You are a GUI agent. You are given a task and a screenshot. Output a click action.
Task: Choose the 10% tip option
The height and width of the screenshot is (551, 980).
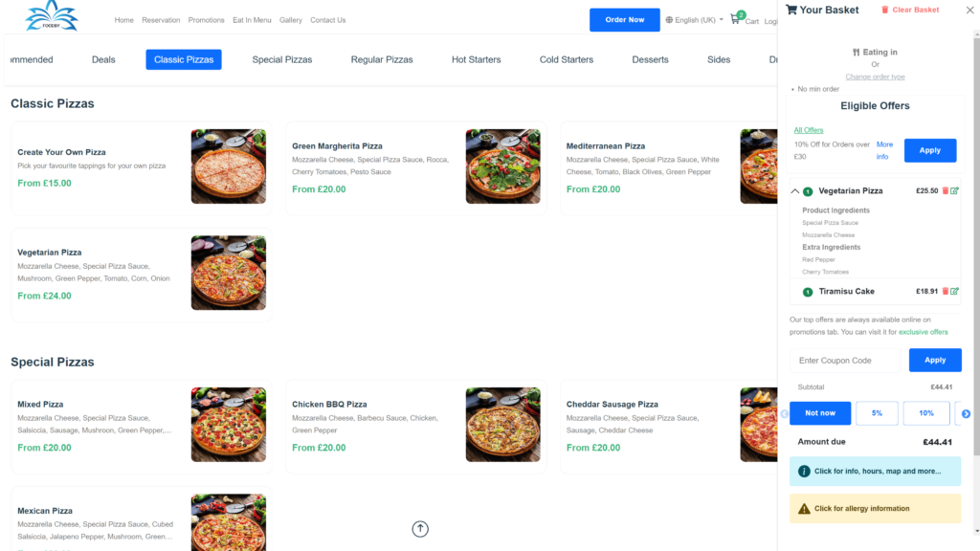tap(925, 413)
